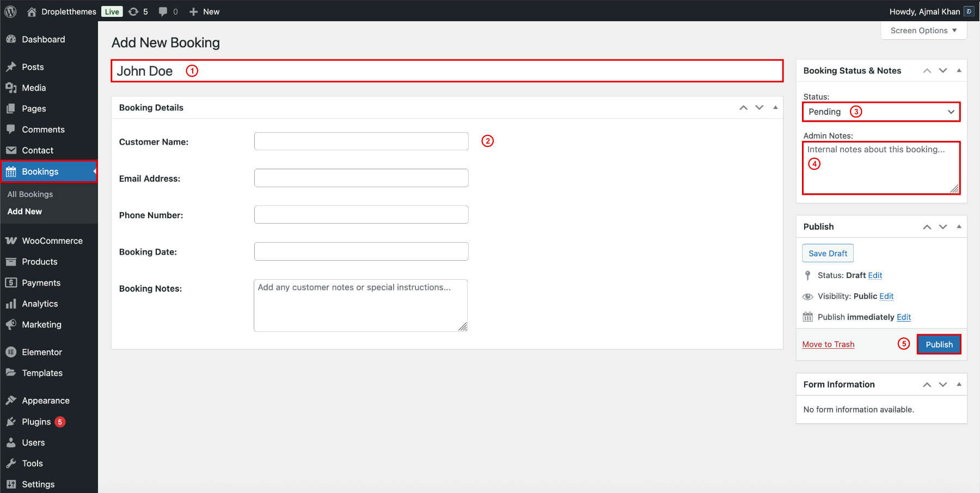The height and width of the screenshot is (493, 980).
Task: Select the Bookings calendar icon in sidebar
Action: coord(11,171)
